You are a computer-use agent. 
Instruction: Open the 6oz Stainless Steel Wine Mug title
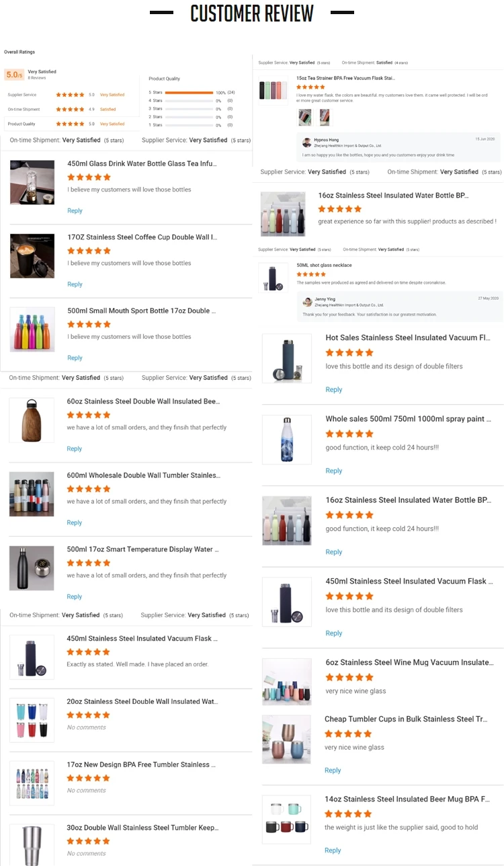click(408, 662)
